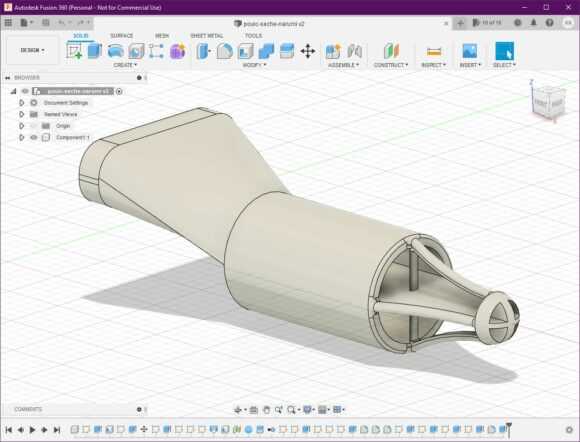The width and height of the screenshot is (580, 442).
Task: Select the Revolve tool icon
Action: click(x=116, y=51)
